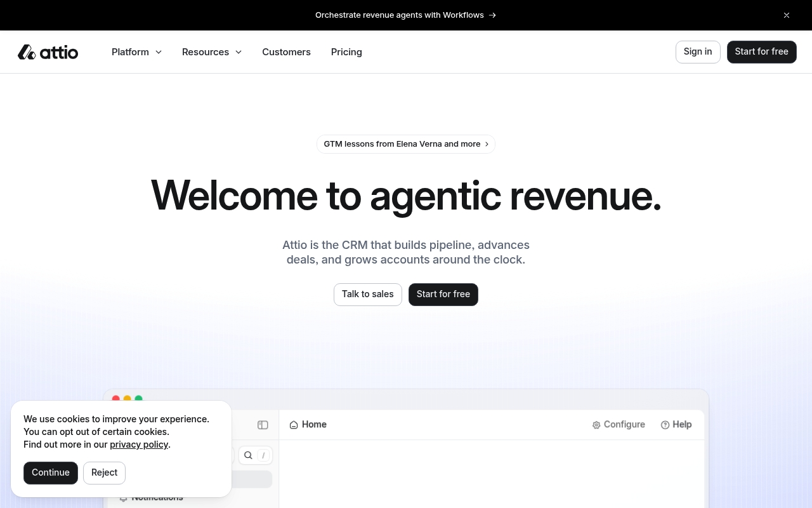Viewport: 812px width, 508px height.
Task: Open Configure in the app preview
Action: click(x=619, y=425)
